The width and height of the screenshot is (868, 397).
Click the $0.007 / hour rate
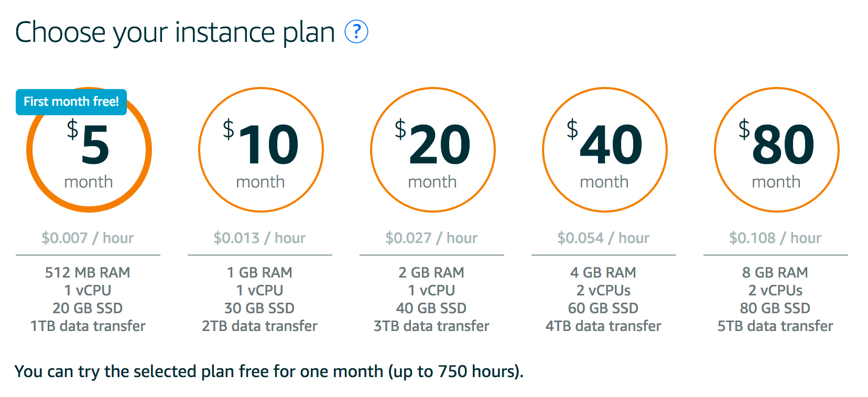coord(88,238)
